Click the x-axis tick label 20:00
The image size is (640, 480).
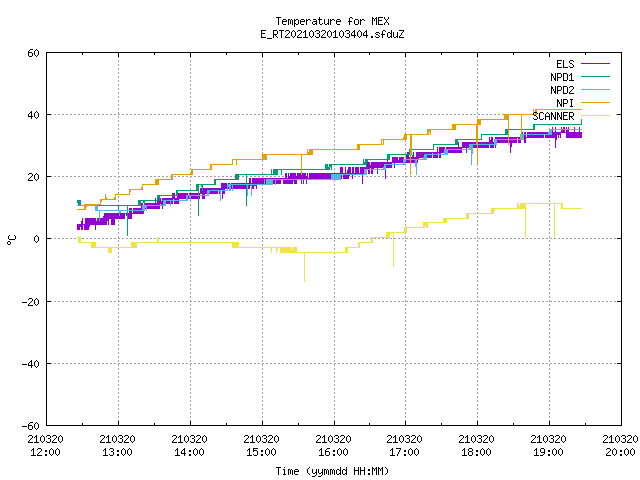[x=620, y=452]
